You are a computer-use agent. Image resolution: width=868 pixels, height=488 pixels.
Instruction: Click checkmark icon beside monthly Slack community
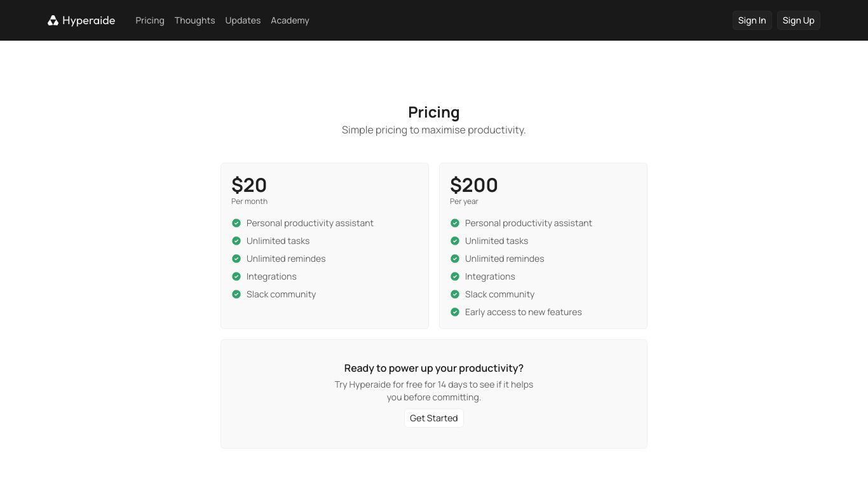(236, 294)
